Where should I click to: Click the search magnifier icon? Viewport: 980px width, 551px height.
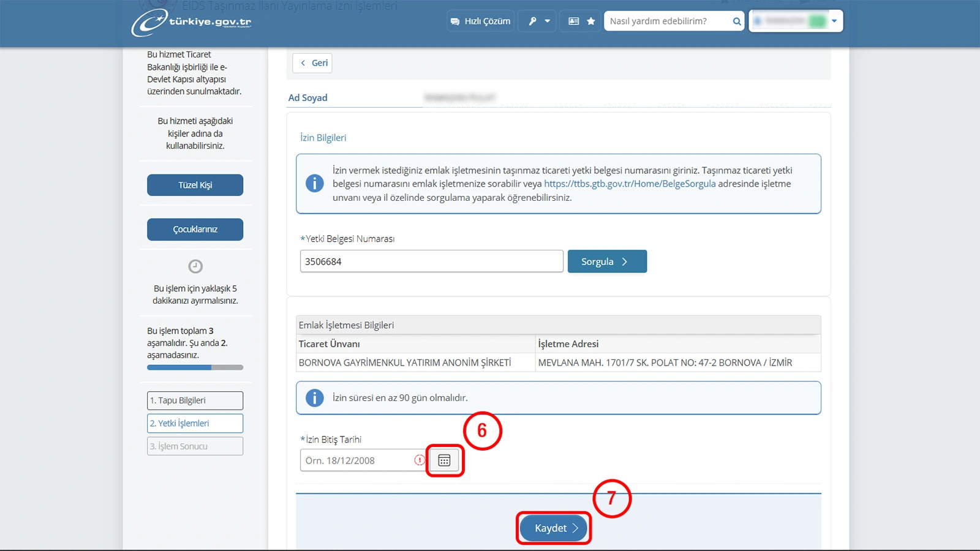[737, 21]
